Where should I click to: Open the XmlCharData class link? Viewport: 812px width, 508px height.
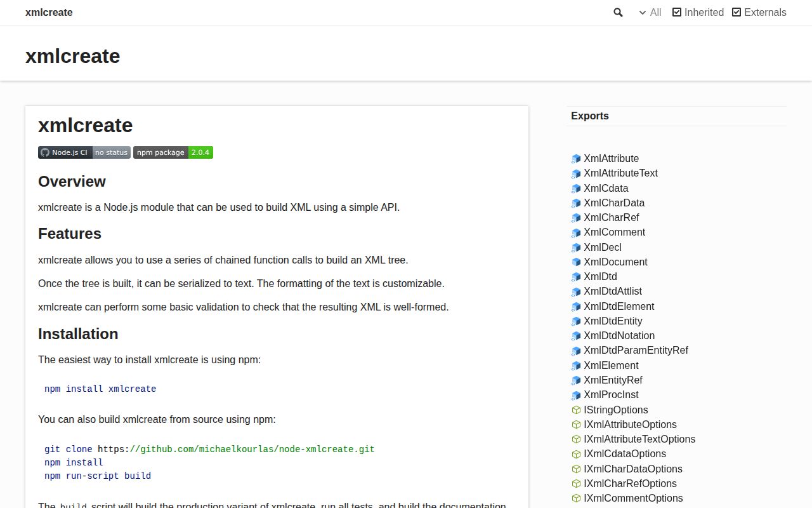pos(614,203)
